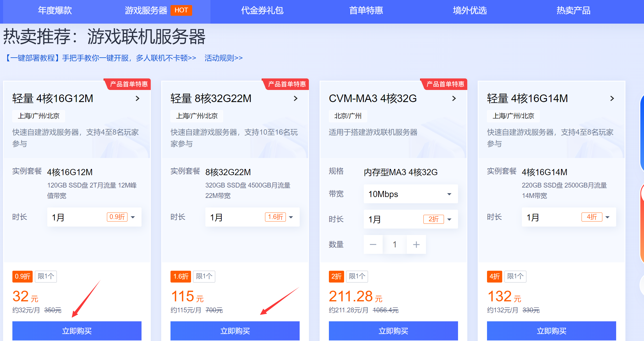Expand duration dropdown showing 0.9折
This screenshot has width=644, height=341.
click(x=94, y=217)
